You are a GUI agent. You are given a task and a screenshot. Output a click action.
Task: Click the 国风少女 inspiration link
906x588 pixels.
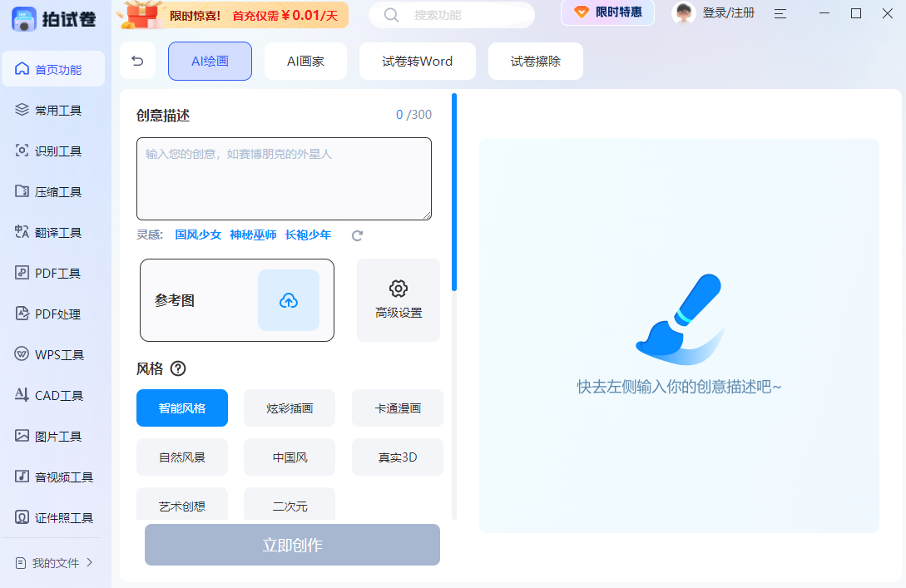tap(198, 235)
